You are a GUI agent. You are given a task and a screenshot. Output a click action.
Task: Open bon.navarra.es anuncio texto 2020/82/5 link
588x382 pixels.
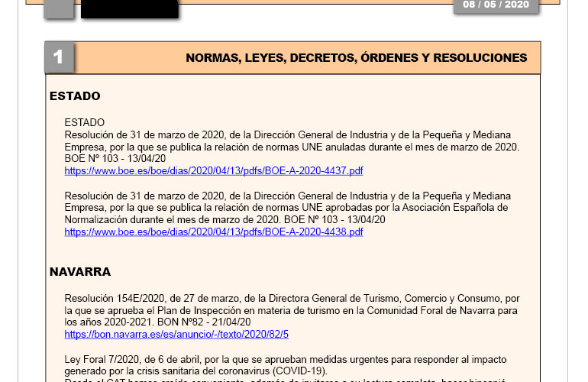tap(176, 335)
